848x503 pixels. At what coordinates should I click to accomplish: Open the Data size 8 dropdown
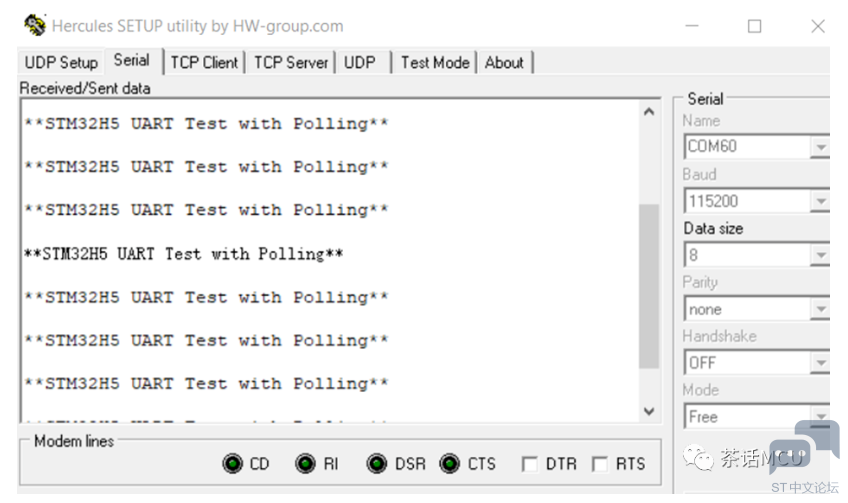point(820,255)
